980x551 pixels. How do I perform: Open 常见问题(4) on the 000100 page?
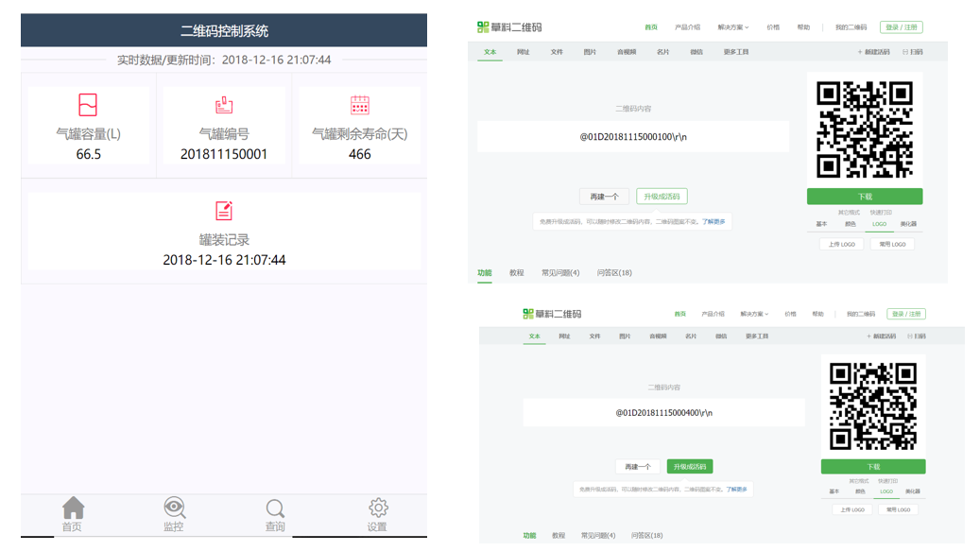pyautogui.click(x=560, y=273)
